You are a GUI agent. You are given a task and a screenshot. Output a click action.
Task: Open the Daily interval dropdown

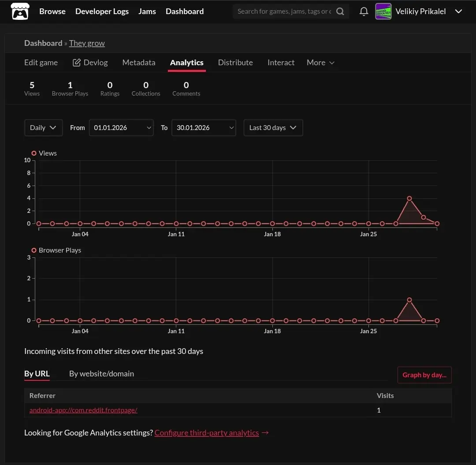click(x=43, y=128)
